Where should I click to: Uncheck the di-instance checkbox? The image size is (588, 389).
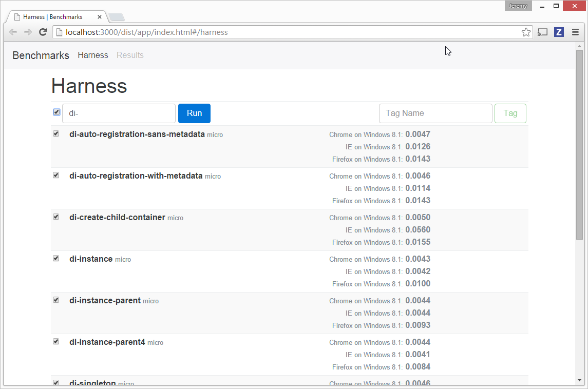(56, 259)
